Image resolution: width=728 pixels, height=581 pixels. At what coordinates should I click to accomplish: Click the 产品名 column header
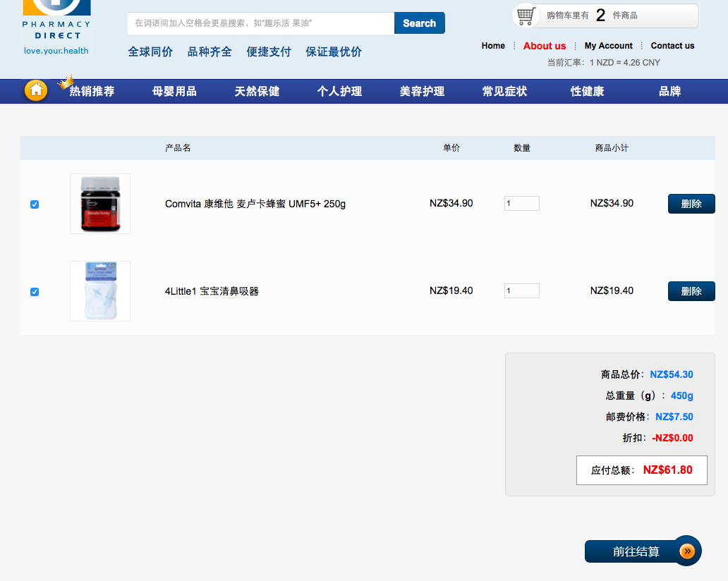coord(178,148)
